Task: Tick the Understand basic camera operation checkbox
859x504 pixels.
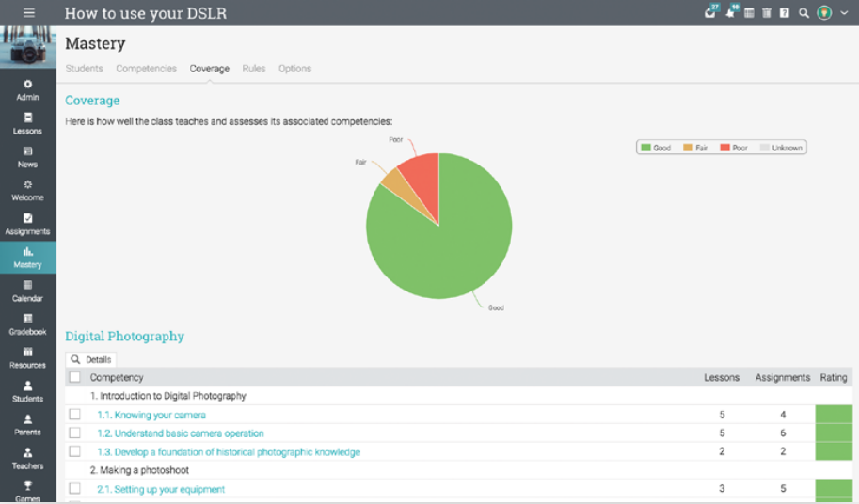Action: pyautogui.click(x=74, y=433)
